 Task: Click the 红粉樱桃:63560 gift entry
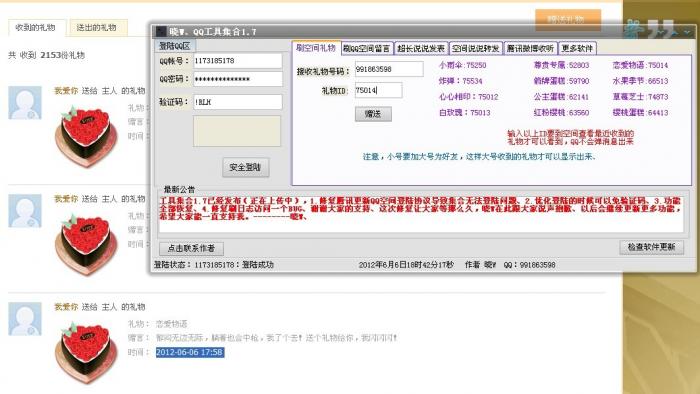(561, 113)
